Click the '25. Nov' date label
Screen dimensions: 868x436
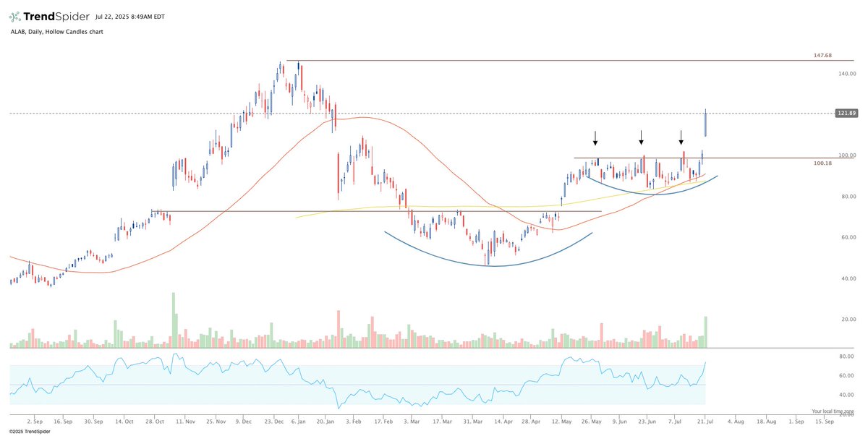pos(217,420)
